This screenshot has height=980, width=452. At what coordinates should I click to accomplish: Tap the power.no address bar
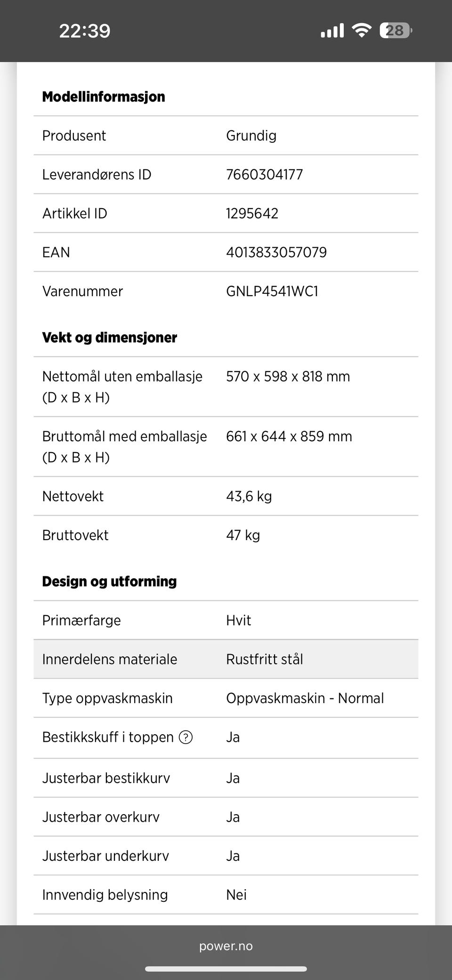click(x=226, y=946)
